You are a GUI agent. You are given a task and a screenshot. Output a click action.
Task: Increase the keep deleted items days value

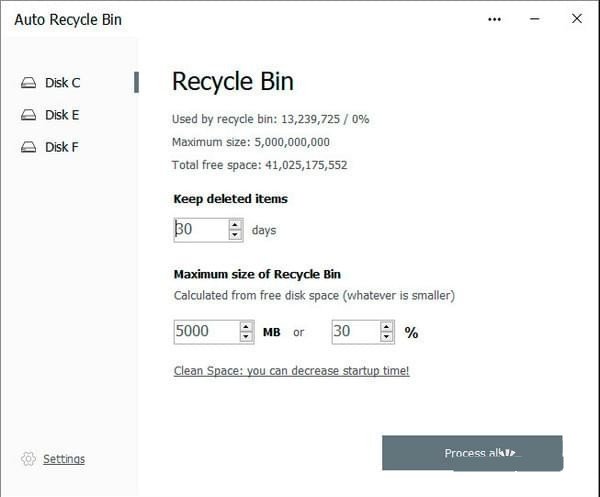235,225
